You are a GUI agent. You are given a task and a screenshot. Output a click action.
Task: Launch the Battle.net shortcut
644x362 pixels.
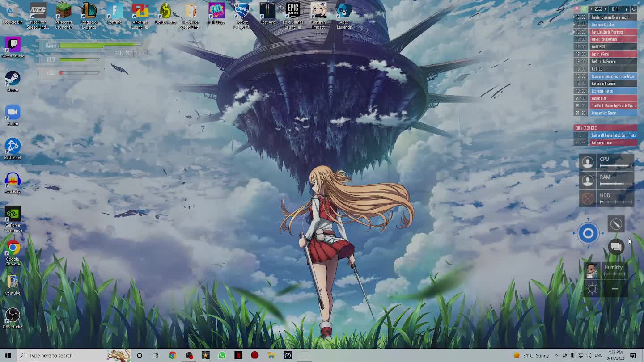click(x=13, y=149)
